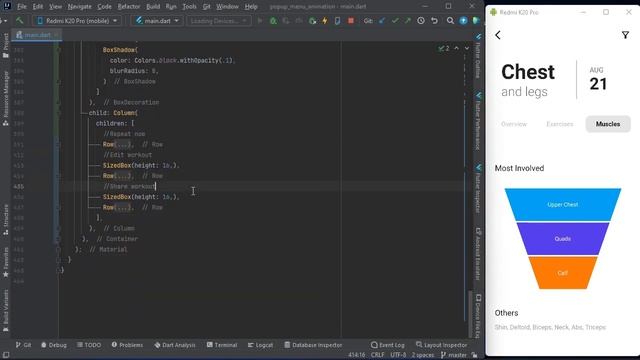This screenshot has height=360, width=640.
Task: Click the CRLF line separator selector
Action: pos(378,355)
